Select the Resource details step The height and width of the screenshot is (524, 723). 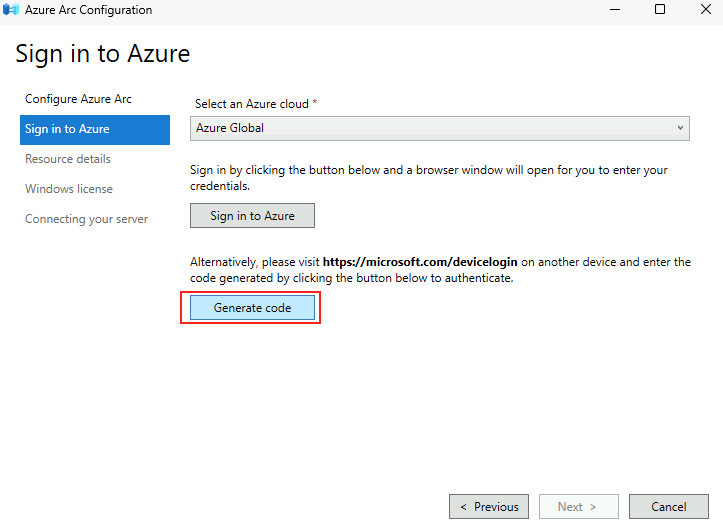pos(68,159)
